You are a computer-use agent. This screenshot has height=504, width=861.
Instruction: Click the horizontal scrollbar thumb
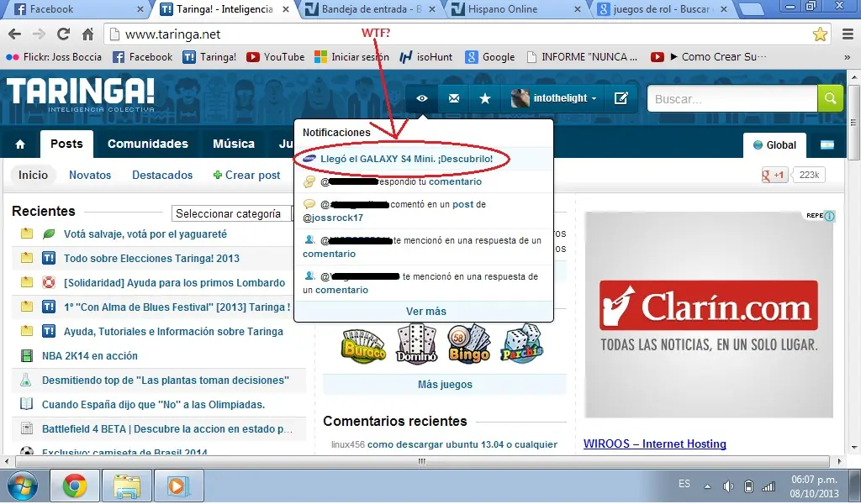tap(422, 462)
